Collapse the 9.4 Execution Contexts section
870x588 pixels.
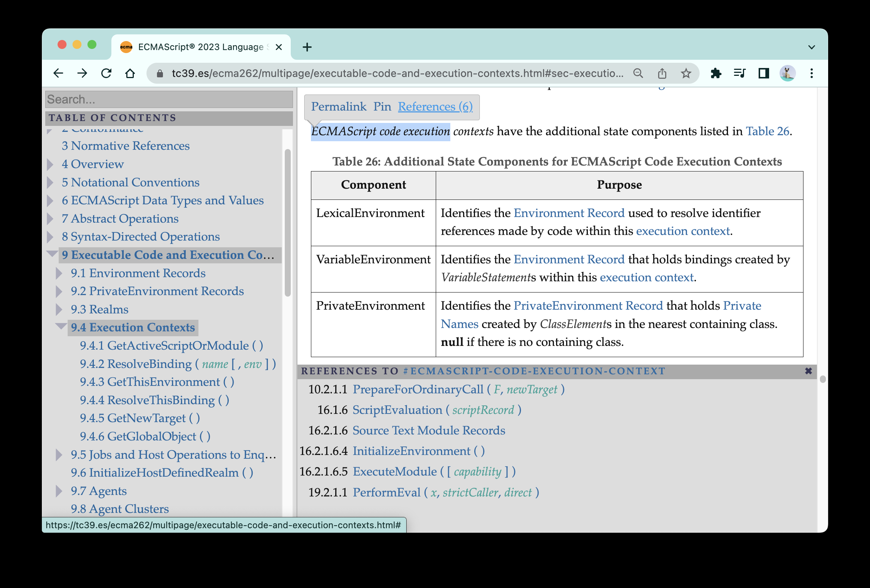[x=60, y=327]
